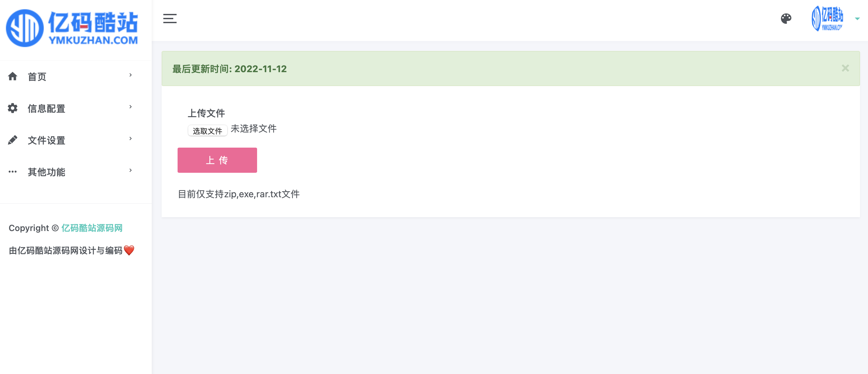Expand the 文件设置 chevron arrow
868x374 pixels.
click(131, 138)
